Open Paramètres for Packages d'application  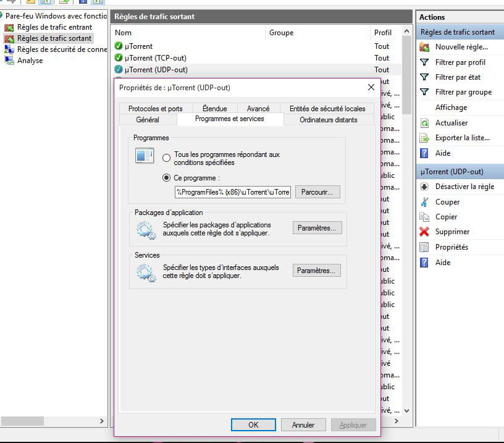[x=317, y=228]
